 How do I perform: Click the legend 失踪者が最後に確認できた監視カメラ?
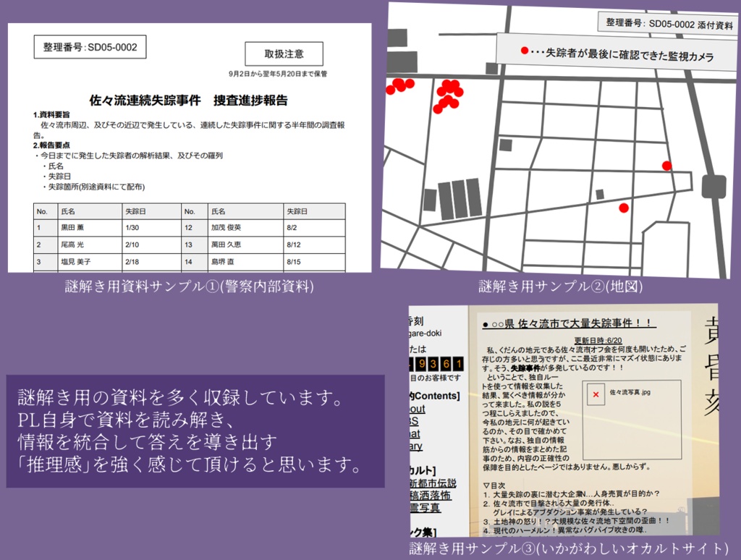click(x=617, y=54)
